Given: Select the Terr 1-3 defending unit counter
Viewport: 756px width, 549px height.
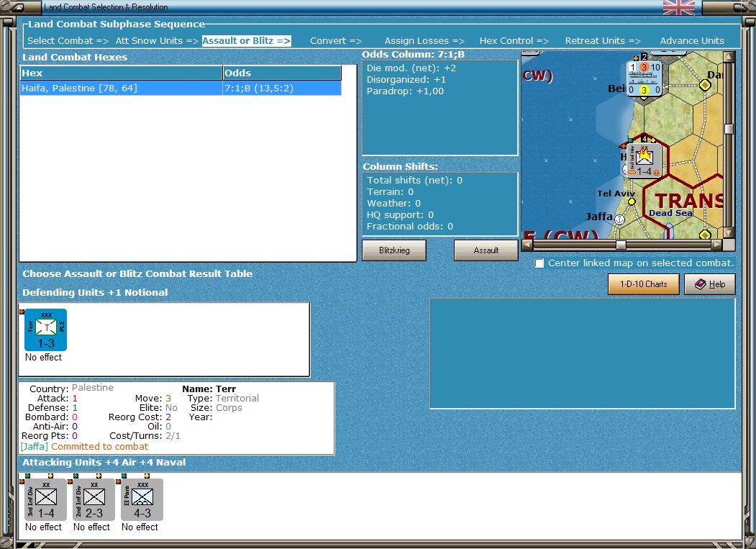Looking at the screenshot, I should (x=46, y=330).
